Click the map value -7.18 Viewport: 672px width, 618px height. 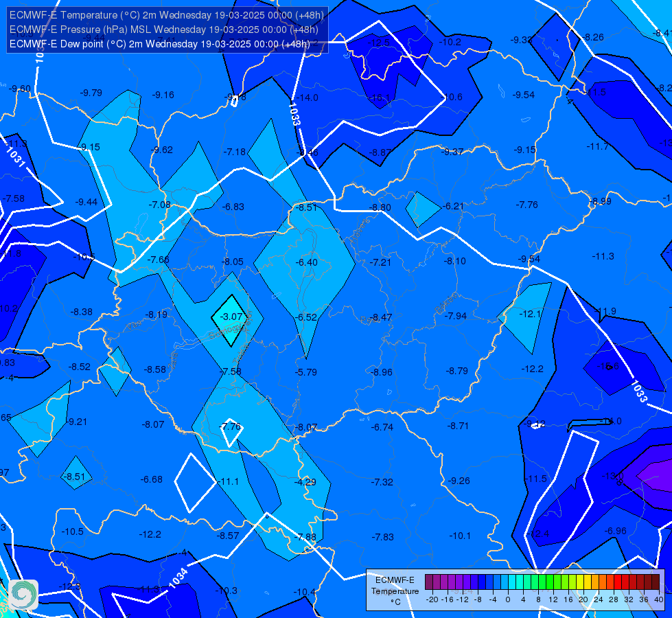click(235, 152)
